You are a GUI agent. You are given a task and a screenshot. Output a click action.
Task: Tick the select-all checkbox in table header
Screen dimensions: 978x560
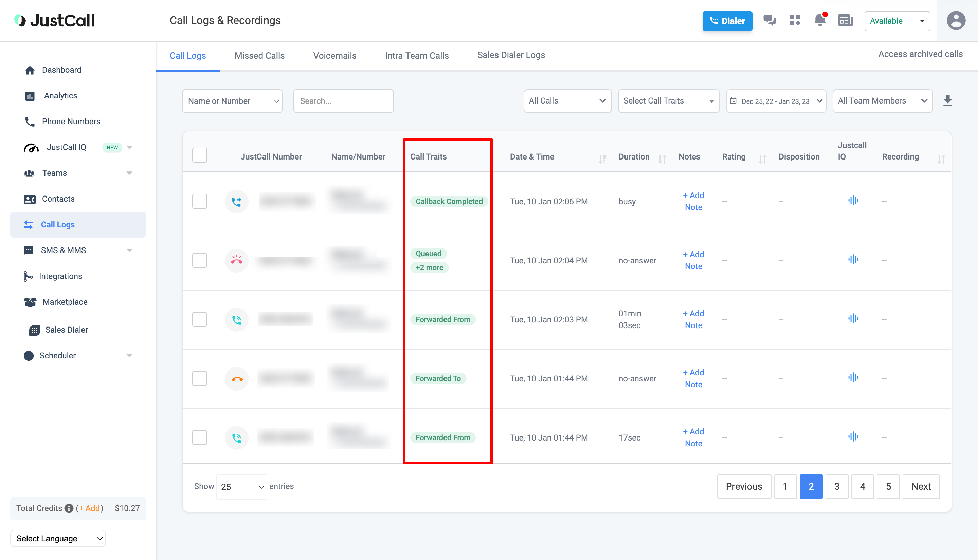click(x=200, y=155)
